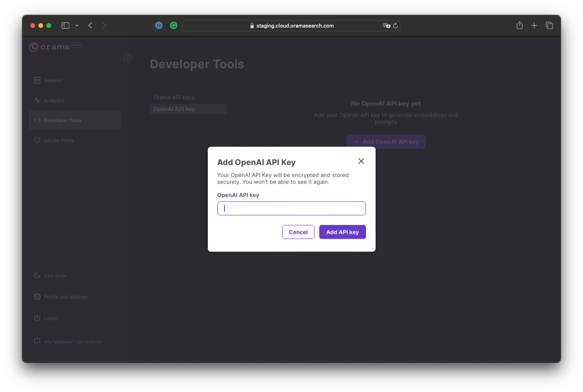Screen dimensions: 583x392
Task: Open a new Safari tab
Action: (x=534, y=26)
